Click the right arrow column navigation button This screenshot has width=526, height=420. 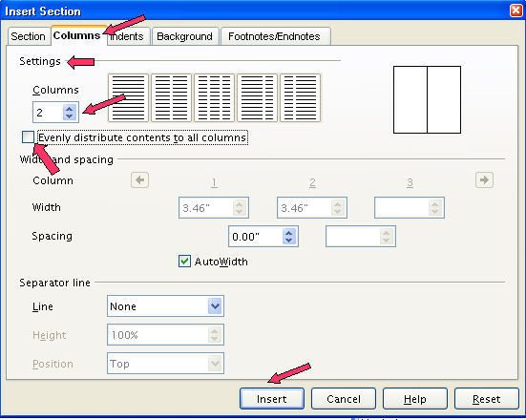pos(484,180)
